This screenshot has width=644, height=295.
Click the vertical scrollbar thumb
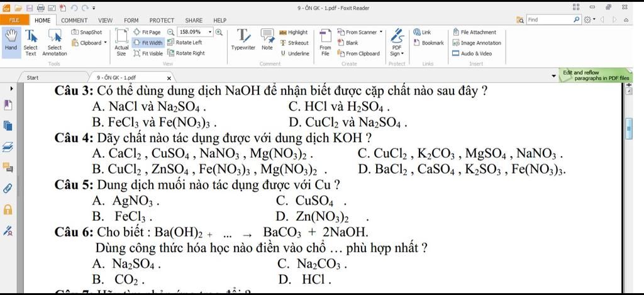click(x=629, y=129)
